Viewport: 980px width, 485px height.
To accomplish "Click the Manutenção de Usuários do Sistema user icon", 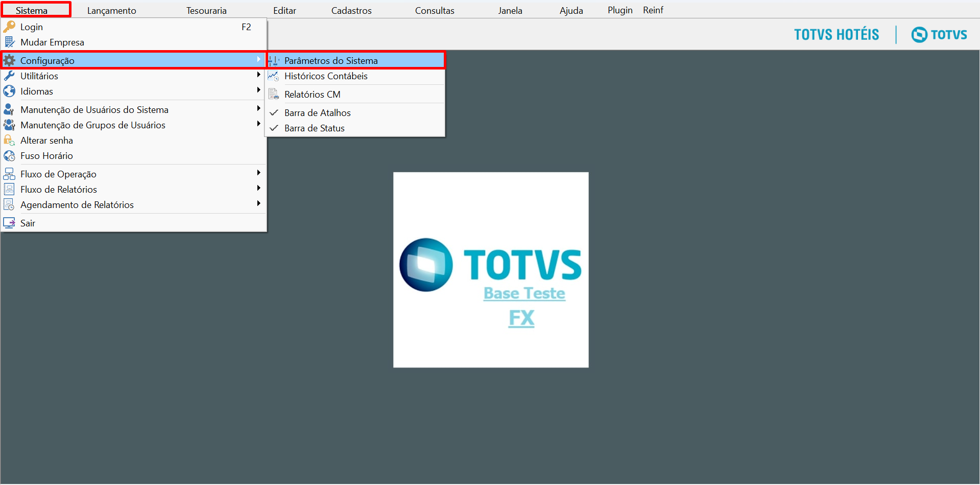I will (x=10, y=109).
